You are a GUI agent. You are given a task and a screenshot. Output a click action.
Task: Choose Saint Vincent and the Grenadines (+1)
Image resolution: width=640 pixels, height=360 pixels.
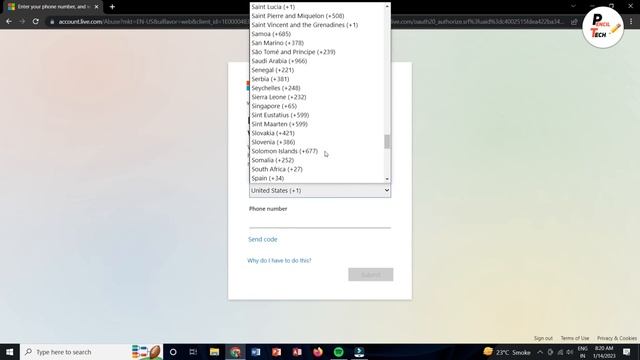click(317, 25)
